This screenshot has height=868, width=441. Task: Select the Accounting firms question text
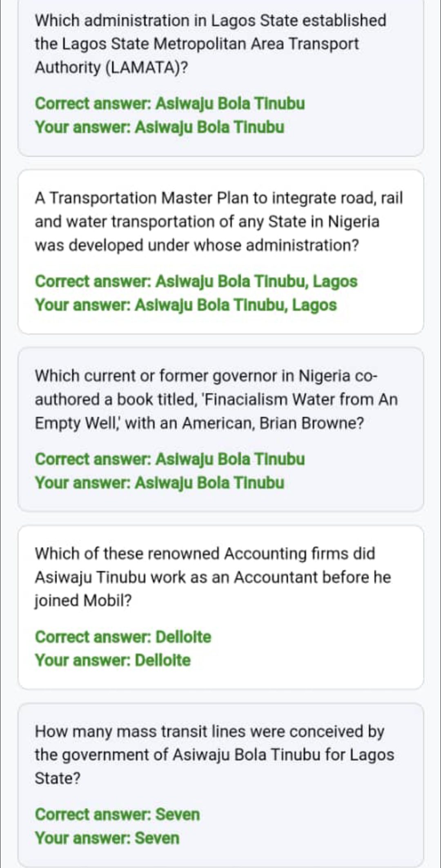pyautogui.click(x=213, y=577)
